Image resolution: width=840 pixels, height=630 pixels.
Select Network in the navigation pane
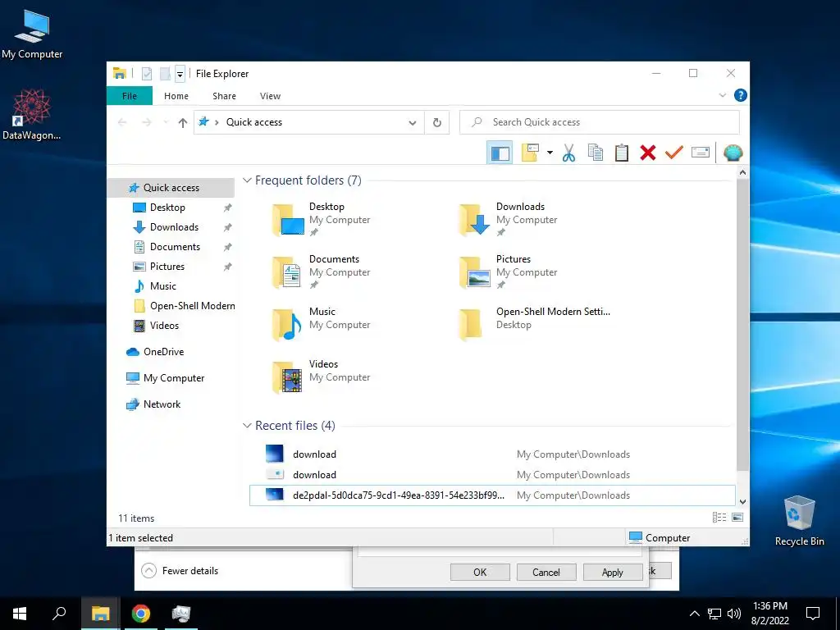(162, 404)
